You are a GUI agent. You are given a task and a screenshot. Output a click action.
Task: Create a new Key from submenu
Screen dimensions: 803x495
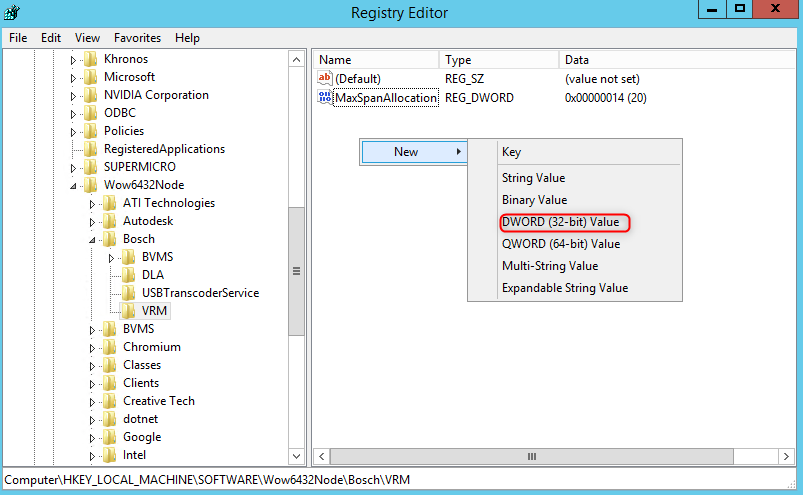[x=511, y=152]
